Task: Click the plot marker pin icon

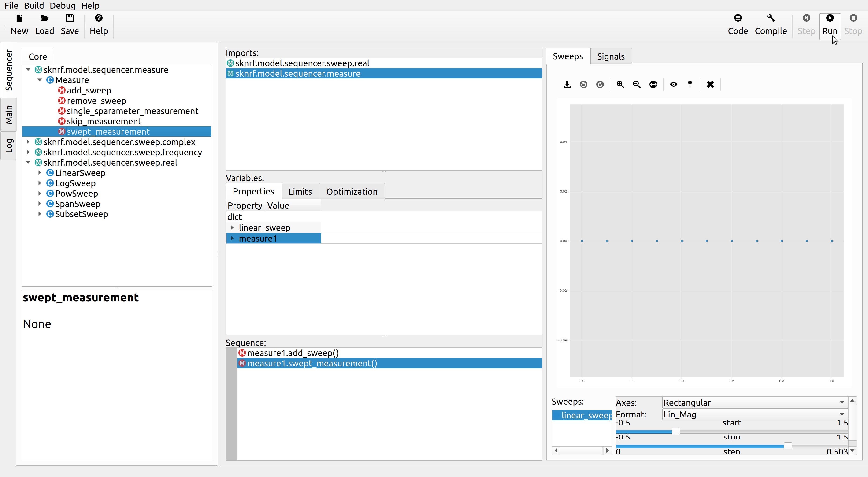Action: (x=690, y=85)
